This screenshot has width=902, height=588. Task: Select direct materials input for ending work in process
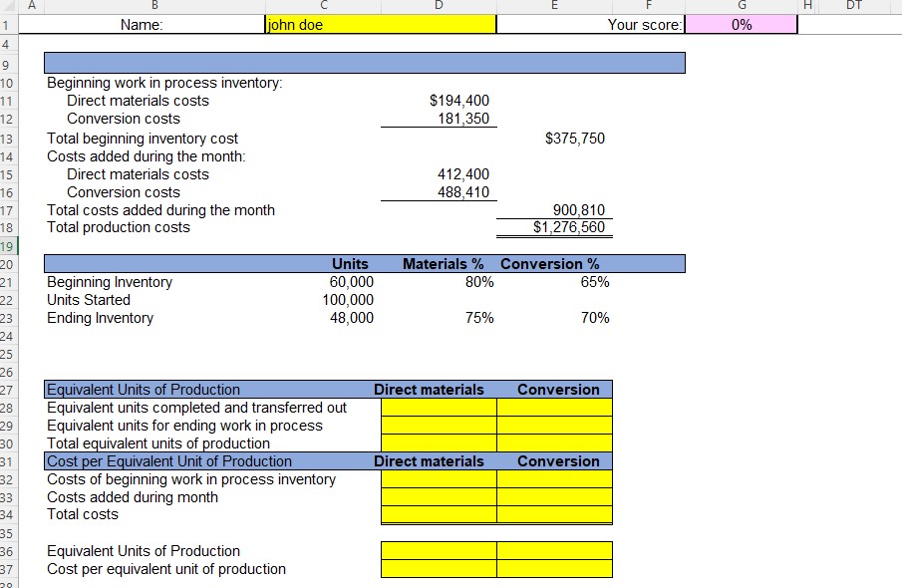(x=439, y=426)
